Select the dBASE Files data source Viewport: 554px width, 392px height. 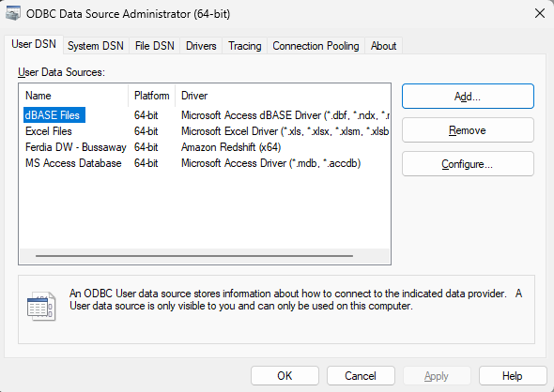[54, 115]
